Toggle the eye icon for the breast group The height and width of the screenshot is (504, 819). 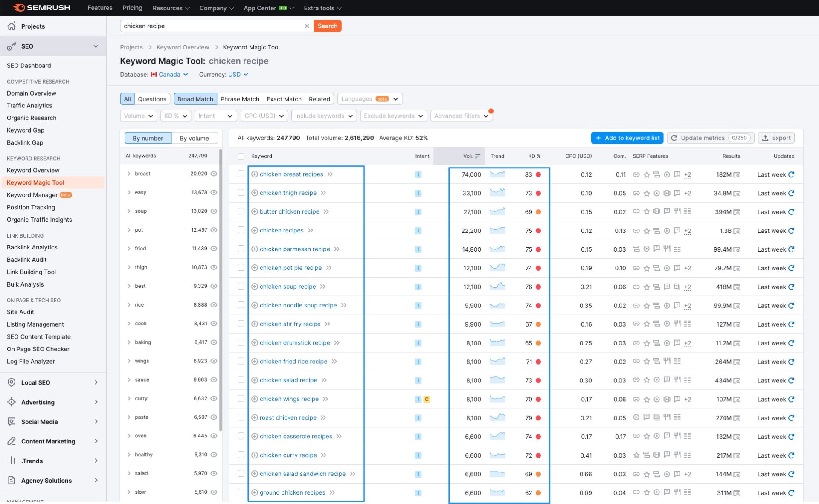point(214,174)
